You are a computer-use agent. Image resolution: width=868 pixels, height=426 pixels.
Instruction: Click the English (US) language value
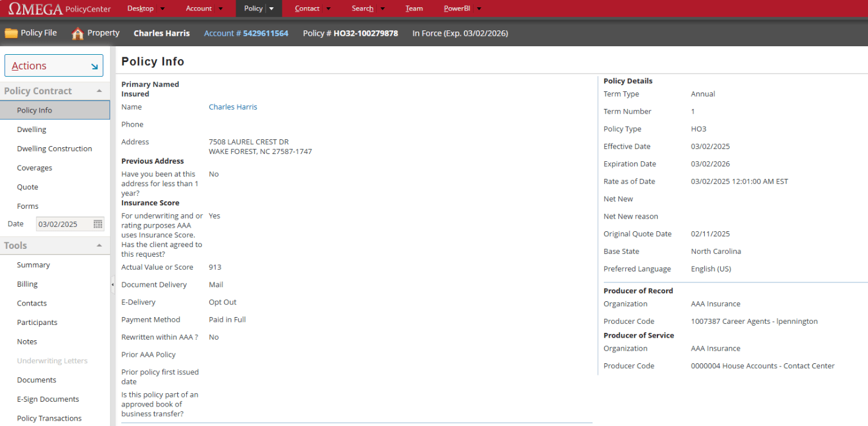711,269
